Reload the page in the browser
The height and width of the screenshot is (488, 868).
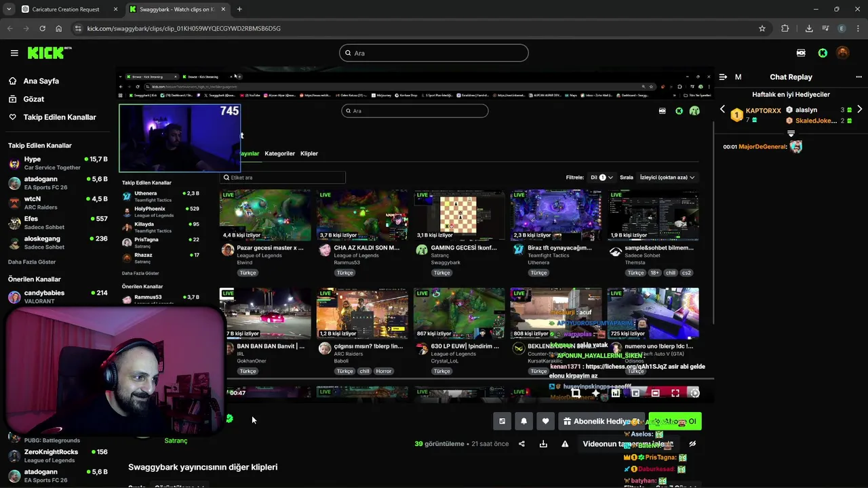click(x=42, y=28)
